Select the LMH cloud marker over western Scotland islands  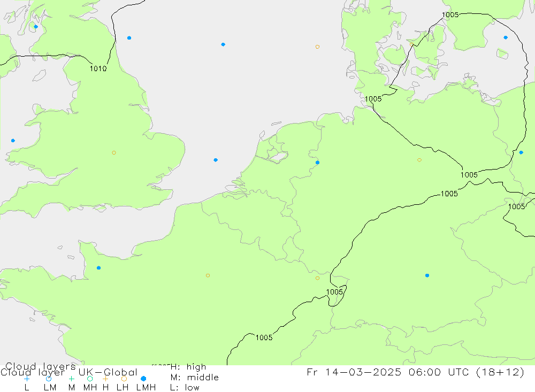click(x=36, y=27)
